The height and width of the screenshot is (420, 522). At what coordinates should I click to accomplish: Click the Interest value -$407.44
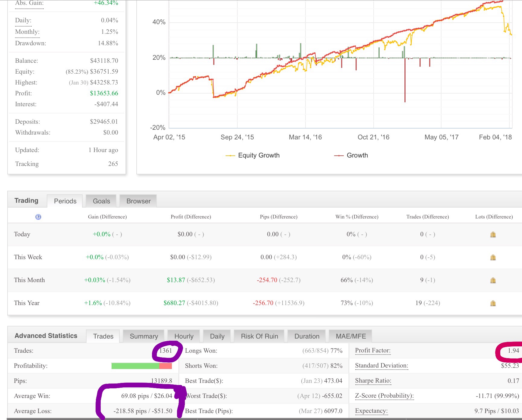pos(106,104)
